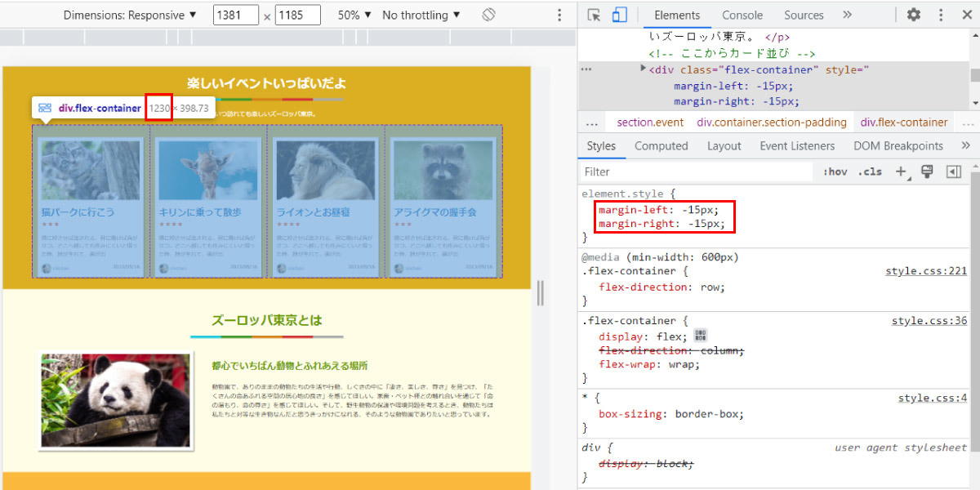Add a new style rule with plus icon
Viewport: 980px width, 490px height.
coord(902,171)
